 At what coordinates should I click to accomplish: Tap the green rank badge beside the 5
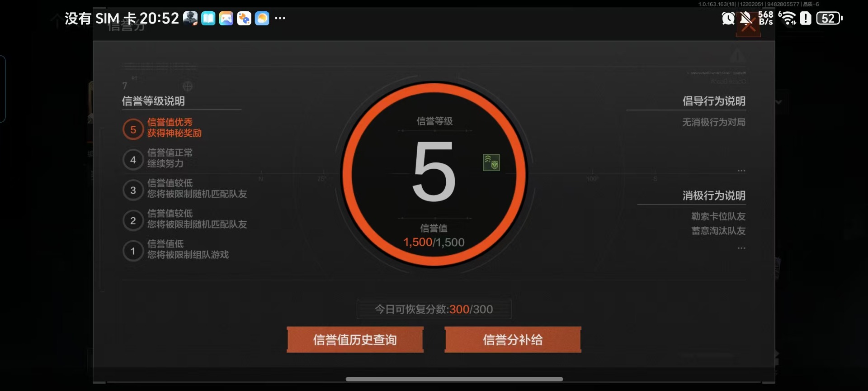491,162
